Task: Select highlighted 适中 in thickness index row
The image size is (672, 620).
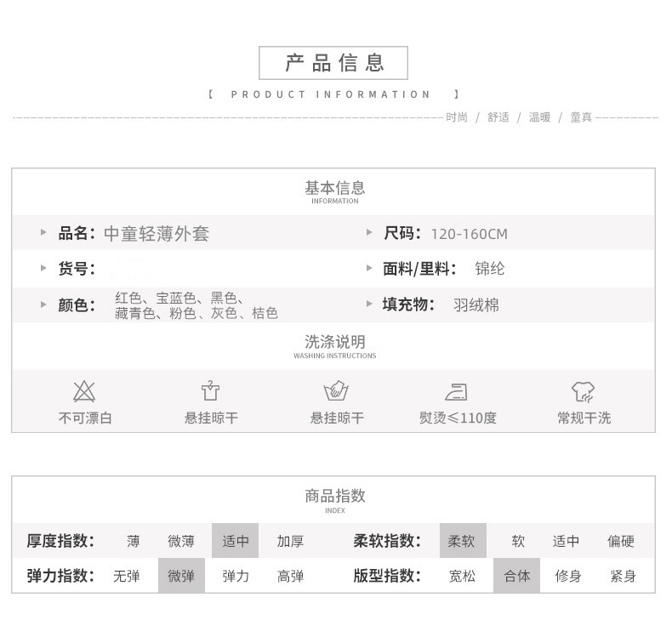Action: (236, 540)
